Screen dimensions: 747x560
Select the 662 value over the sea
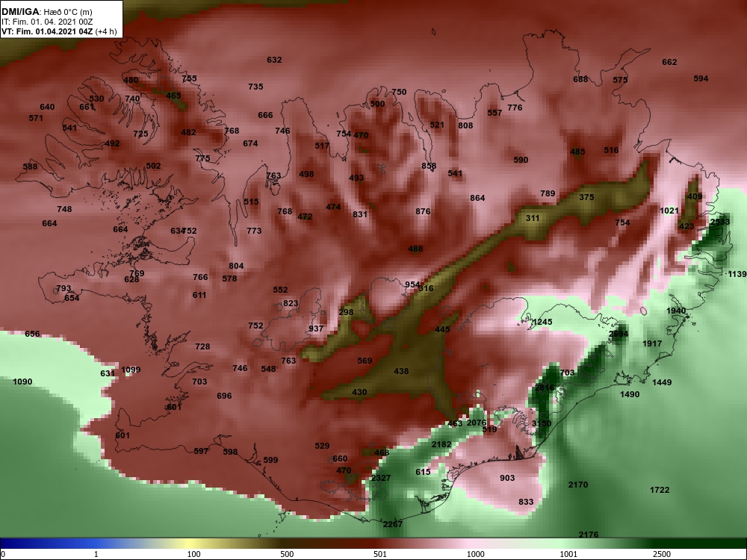point(669,63)
